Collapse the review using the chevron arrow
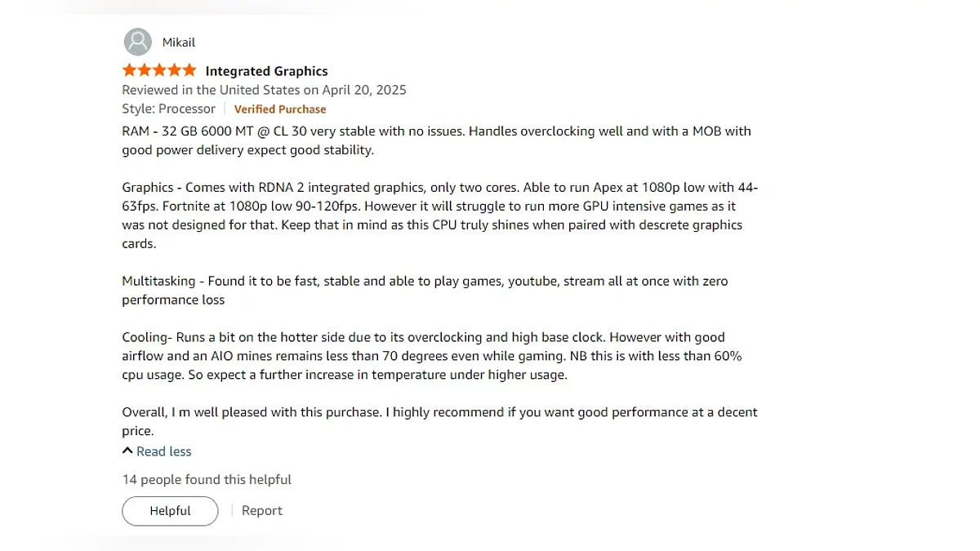 (x=127, y=451)
